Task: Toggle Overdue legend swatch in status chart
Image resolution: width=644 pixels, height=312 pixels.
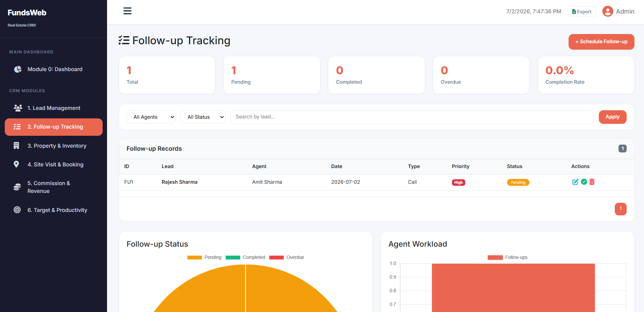Action: 276,258
